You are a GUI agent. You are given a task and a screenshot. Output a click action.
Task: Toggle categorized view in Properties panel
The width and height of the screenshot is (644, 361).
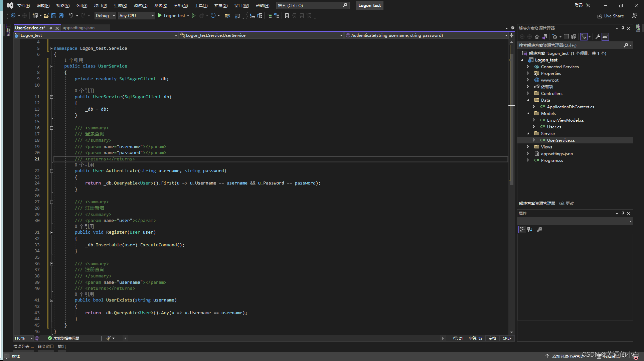click(x=522, y=230)
